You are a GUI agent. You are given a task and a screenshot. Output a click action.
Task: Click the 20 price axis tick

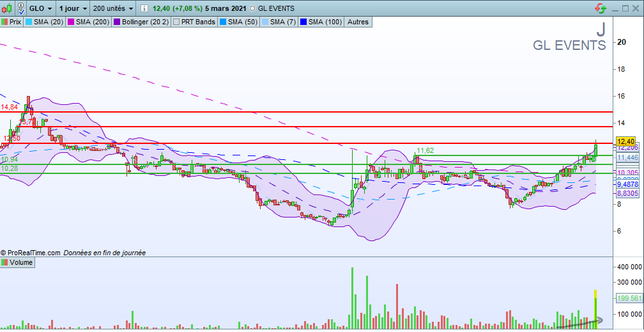click(x=622, y=42)
